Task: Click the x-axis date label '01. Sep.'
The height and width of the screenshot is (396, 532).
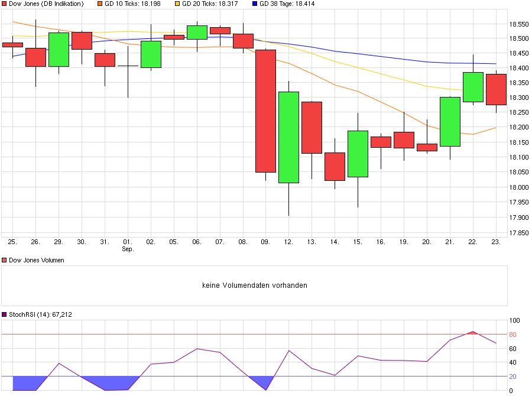Action: (128, 245)
